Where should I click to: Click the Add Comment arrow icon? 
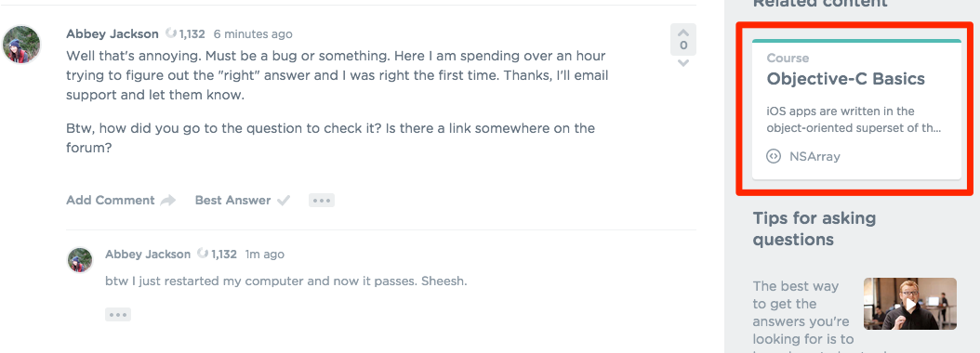[167, 201]
